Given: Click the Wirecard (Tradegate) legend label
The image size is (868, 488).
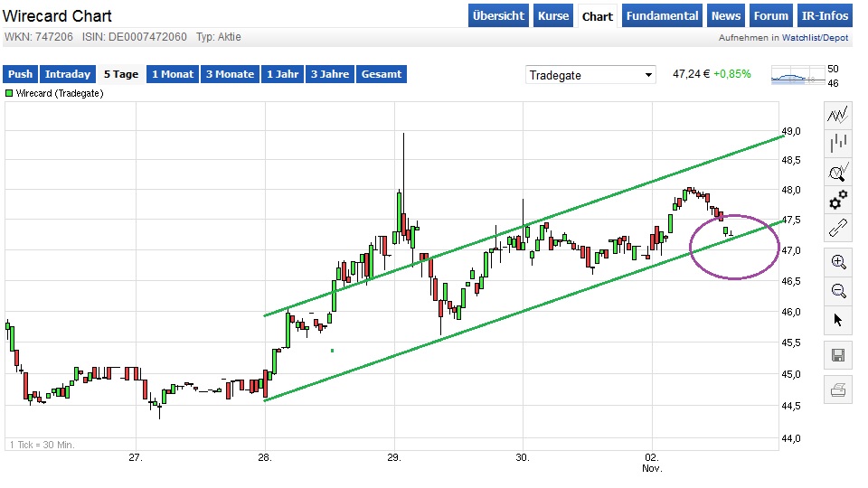Looking at the screenshot, I should coord(60,93).
